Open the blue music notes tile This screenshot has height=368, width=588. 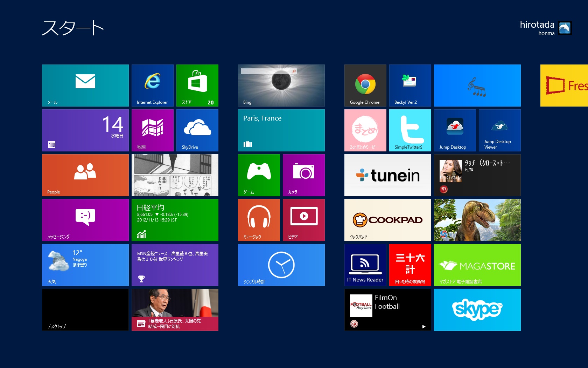(x=477, y=86)
